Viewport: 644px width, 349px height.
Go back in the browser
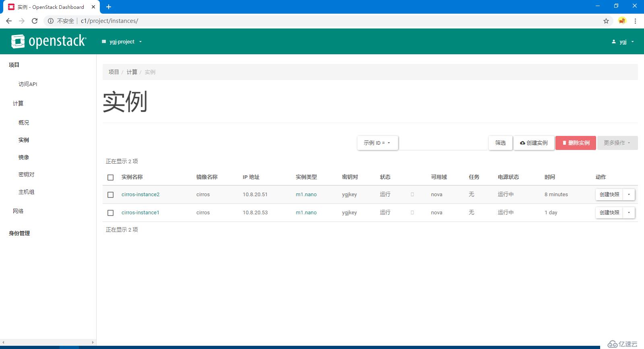click(9, 21)
